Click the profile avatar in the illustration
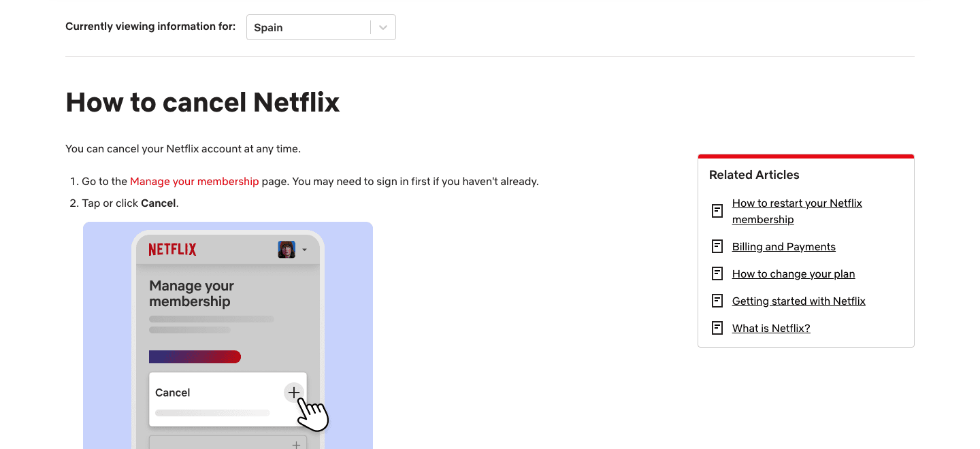This screenshot has height=449, width=980. click(287, 250)
